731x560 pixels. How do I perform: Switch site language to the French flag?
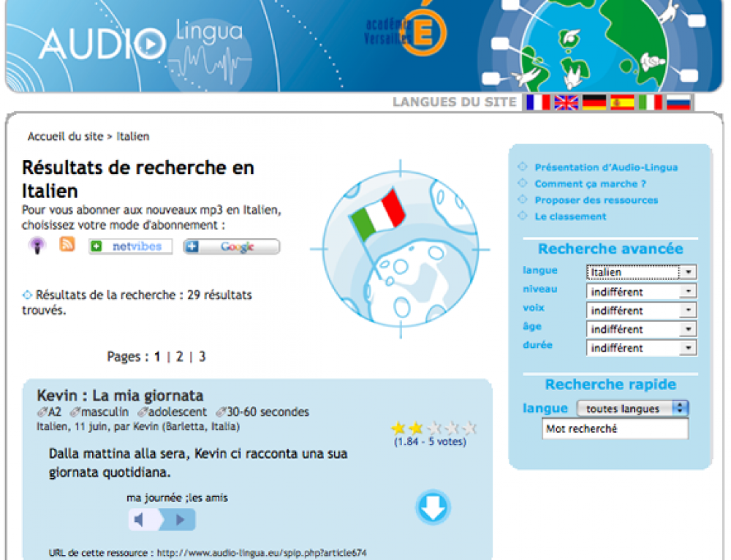tap(538, 102)
